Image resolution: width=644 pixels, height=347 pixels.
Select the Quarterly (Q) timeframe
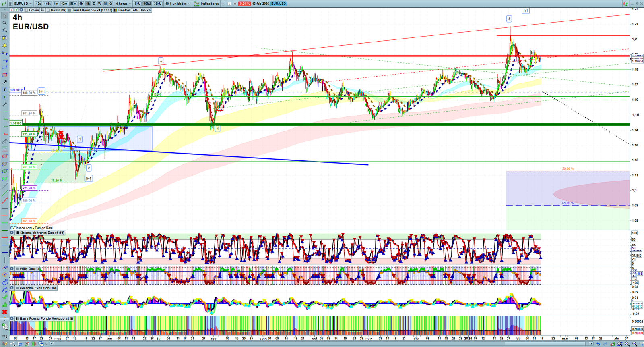tap(111, 4)
